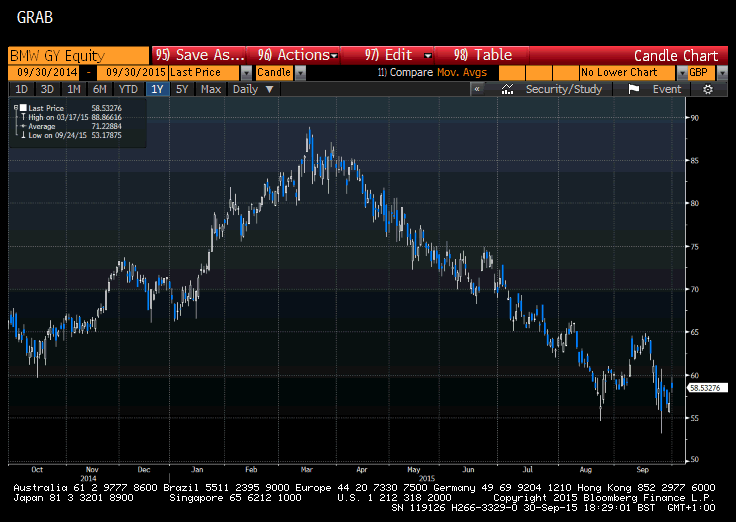Click the BMW GY Equity security field
This screenshot has width=736, height=522.
[78, 56]
